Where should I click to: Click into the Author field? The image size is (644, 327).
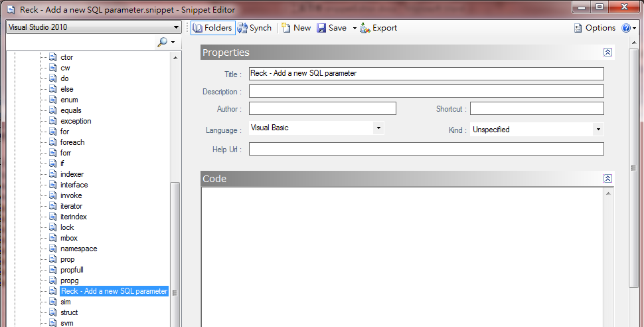(x=323, y=108)
